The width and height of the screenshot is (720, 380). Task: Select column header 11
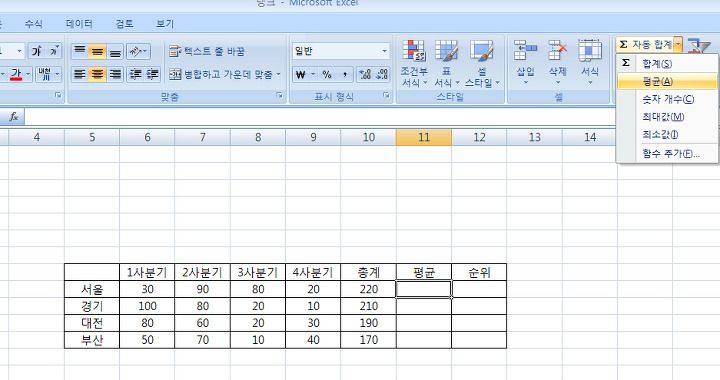(x=424, y=137)
